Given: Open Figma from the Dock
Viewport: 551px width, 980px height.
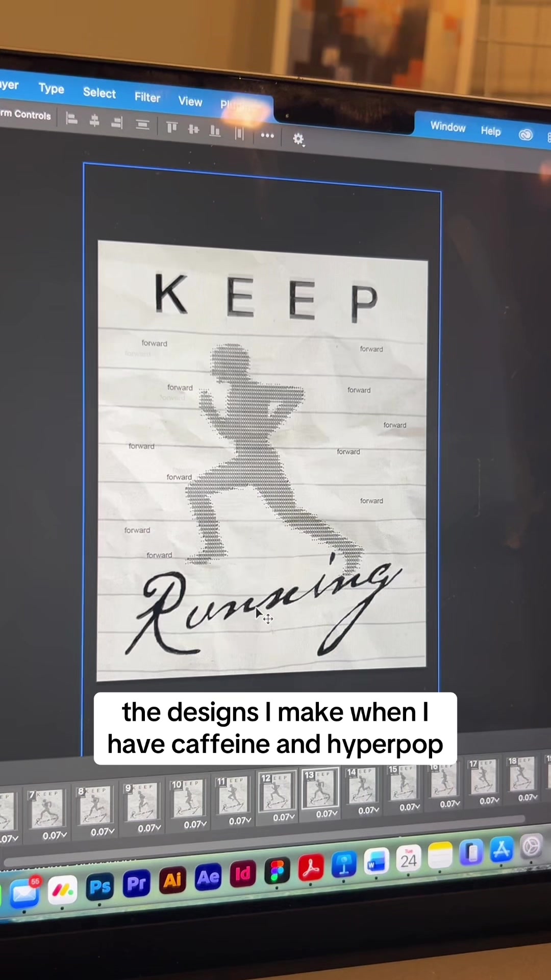Looking at the screenshot, I should tap(277, 871).
